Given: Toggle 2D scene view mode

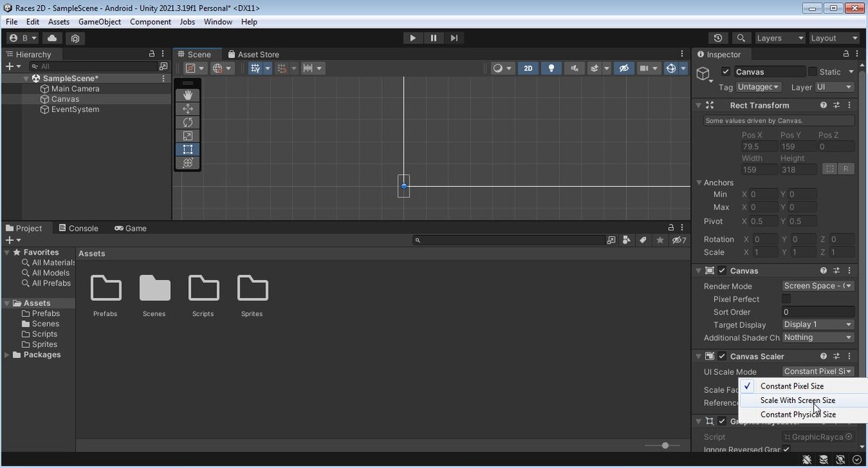Looking at the screenshot, I should pos(528,68).
